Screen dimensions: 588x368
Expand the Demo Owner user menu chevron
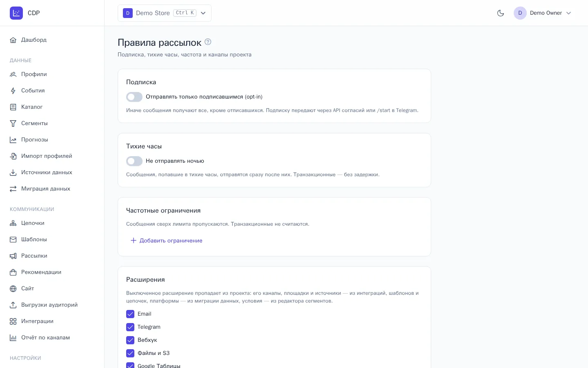pos(568,13)
